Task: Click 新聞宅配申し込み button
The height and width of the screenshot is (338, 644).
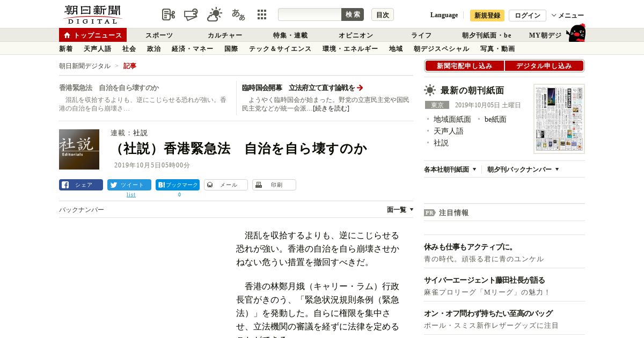Action: 465,66
